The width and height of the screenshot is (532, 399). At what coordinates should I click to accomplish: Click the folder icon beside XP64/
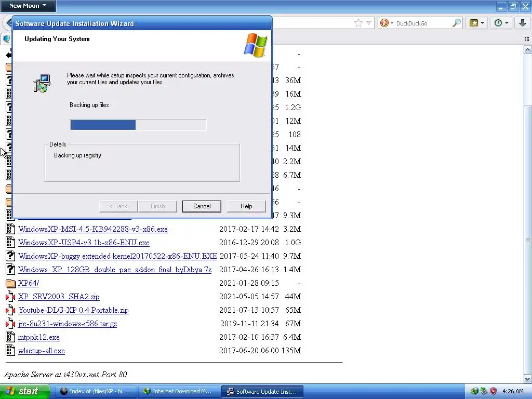11,283
